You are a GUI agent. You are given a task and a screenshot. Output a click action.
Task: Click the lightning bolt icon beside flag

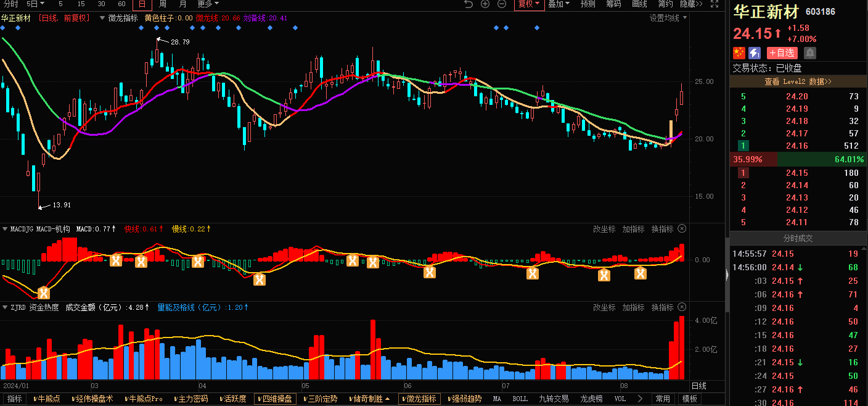(x=755, y=53)
